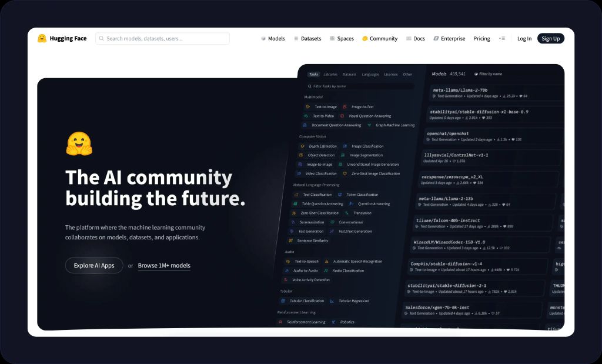Click the Sign Up button

(x=550, y=38)
